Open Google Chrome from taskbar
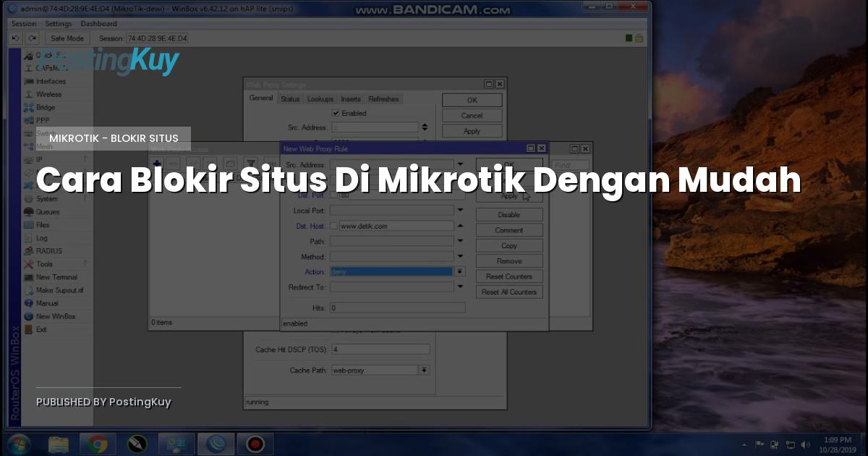Viewport: 868px width, 456px height. click(x=98, y=443)
